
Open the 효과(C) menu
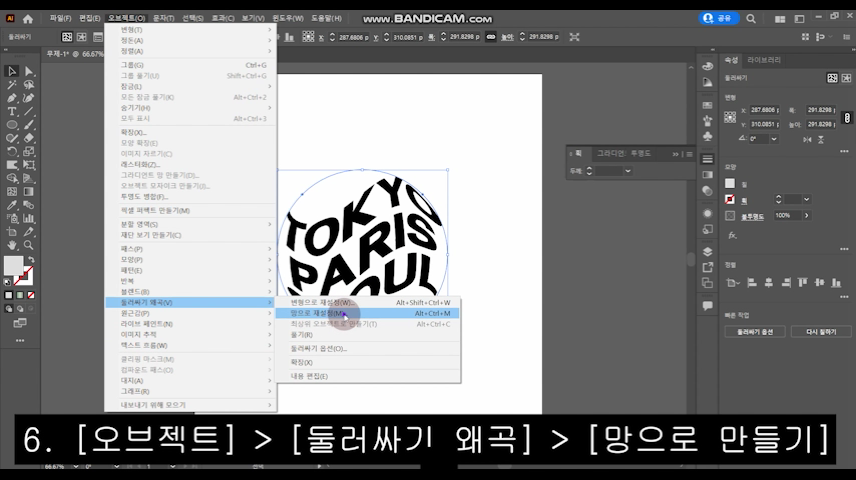(x=223, y=19)
